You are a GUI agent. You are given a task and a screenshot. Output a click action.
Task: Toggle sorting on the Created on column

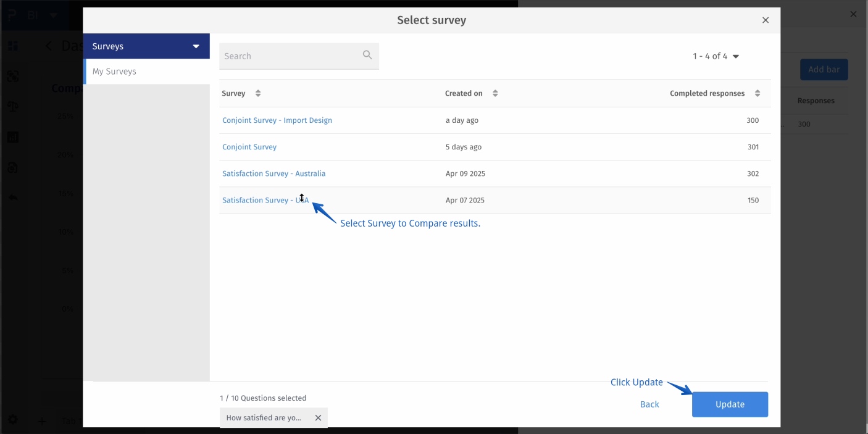(495, 93)
